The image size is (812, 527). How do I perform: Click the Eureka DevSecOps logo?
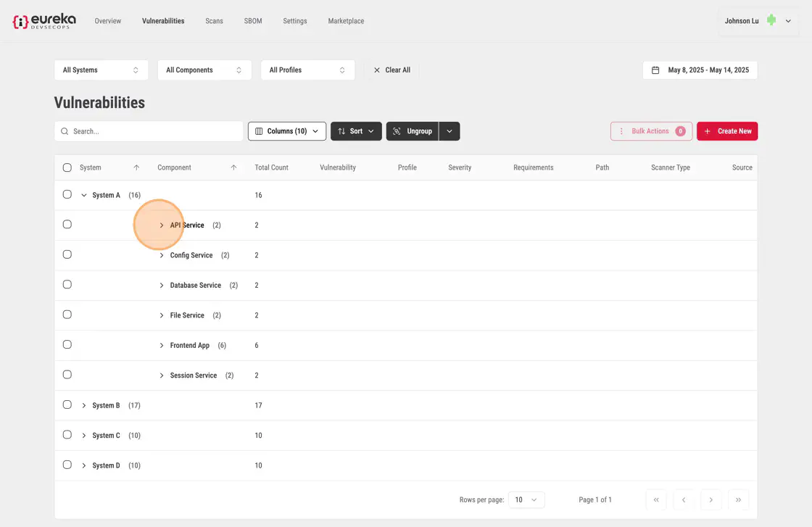[x=44, y=21]
